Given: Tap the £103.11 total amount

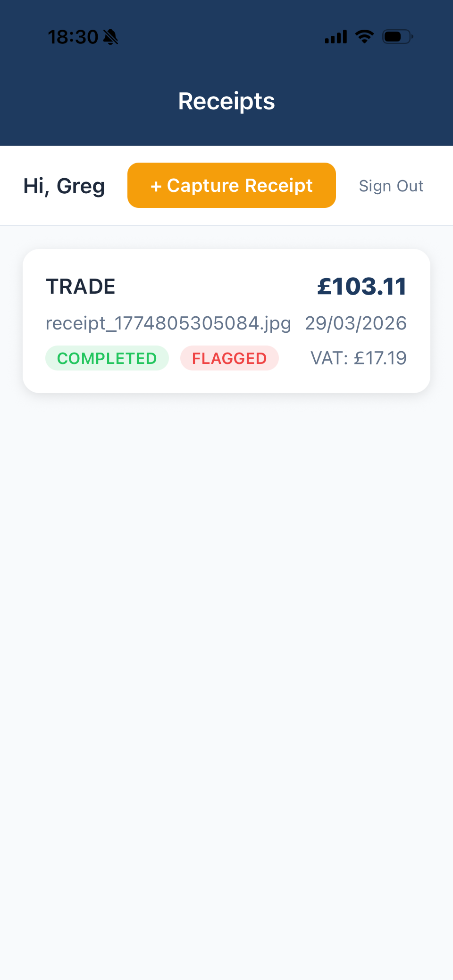Looking at the screenshot, I should [x=361, y=287].
